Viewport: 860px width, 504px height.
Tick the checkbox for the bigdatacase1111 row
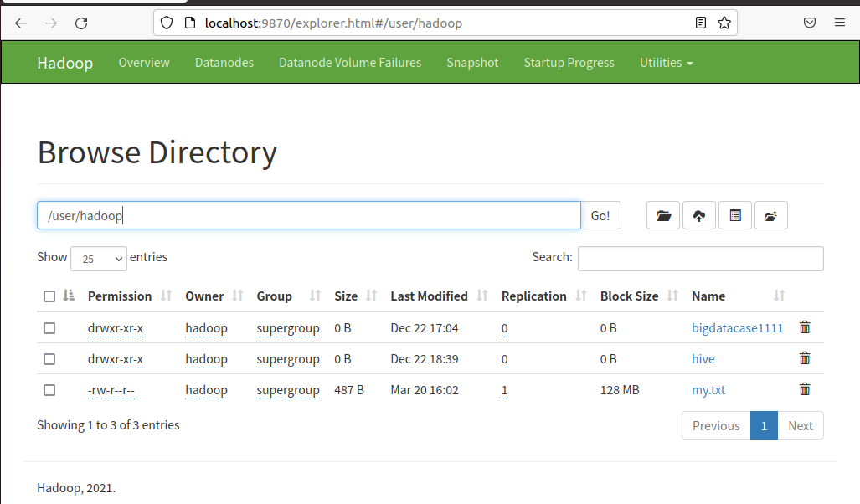point(49,328)
